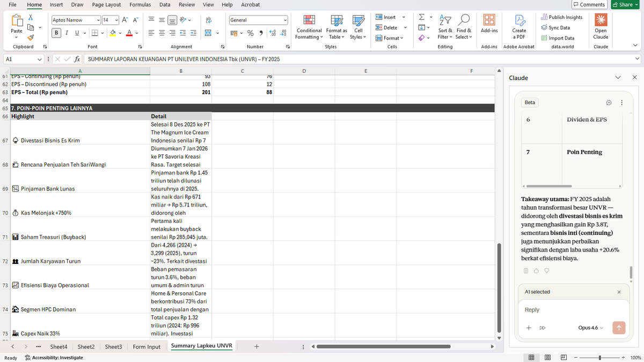The width and height of the screenshot is (644, 362).
Task: Open the Page Layout ribbon tab
Action: tap(106, 4)
